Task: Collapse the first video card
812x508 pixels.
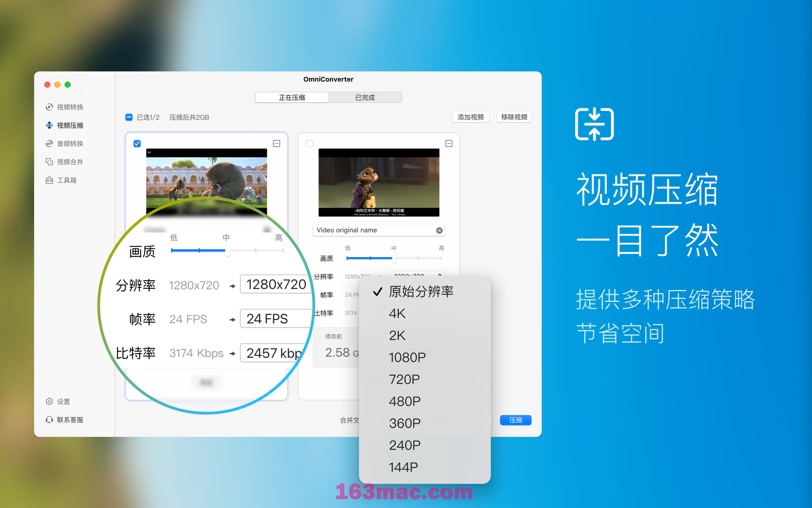Action: pos(277,144)
